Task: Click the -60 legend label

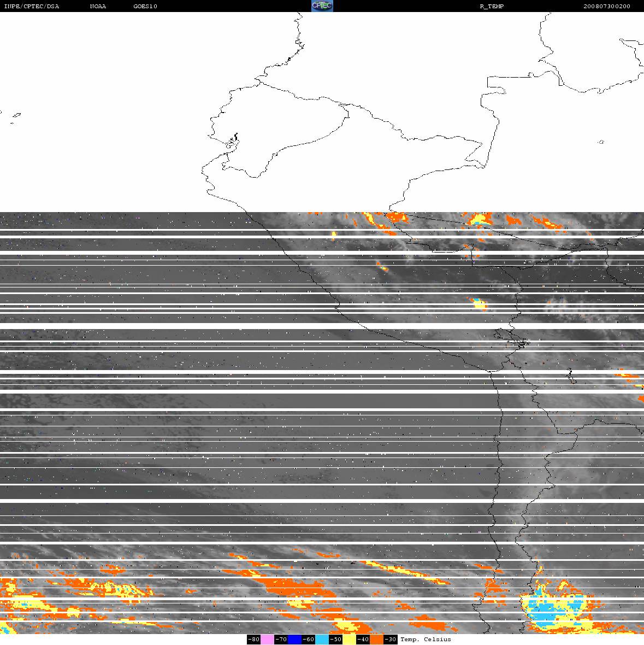Action: [x=308, y=639]
